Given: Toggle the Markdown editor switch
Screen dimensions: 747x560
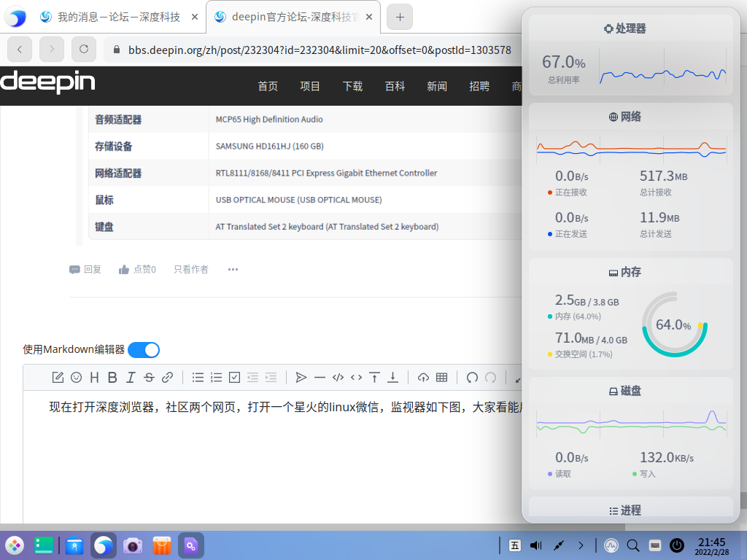Looking at the screenshot, I should click(x=144, y=350).
